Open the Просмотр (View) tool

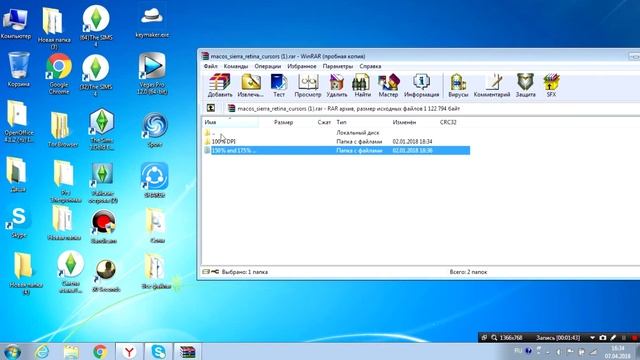308,85
